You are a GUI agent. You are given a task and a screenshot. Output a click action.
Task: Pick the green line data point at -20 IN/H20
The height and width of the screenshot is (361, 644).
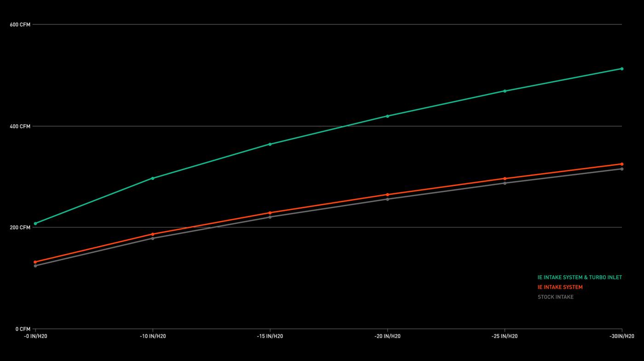(x=387, y=116)
